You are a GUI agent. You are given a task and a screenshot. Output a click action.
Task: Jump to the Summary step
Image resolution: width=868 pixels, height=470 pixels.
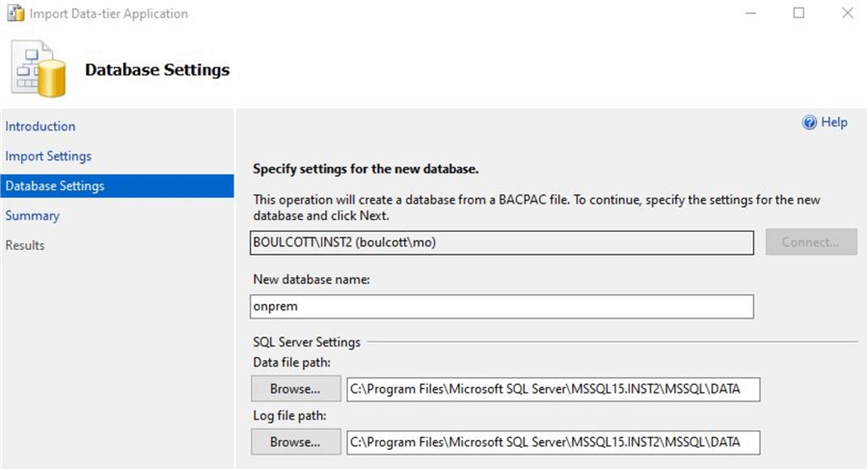(33, 215)
